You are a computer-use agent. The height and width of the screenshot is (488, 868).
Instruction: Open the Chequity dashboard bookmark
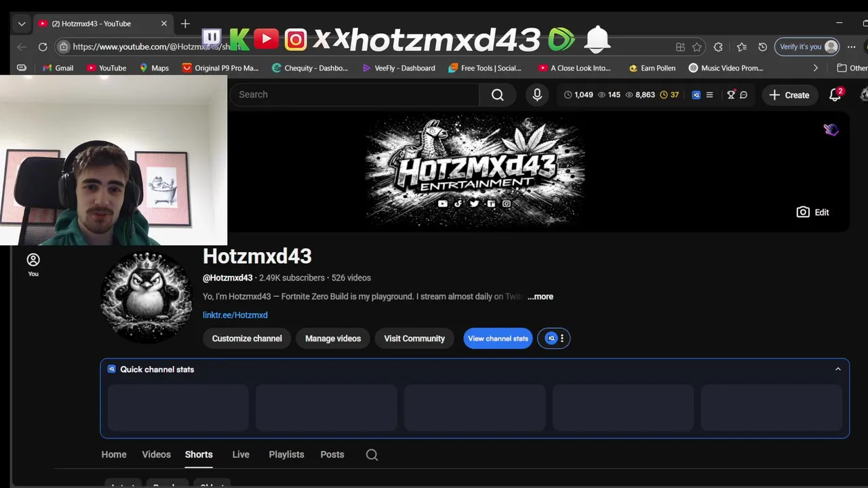(310, 68)
